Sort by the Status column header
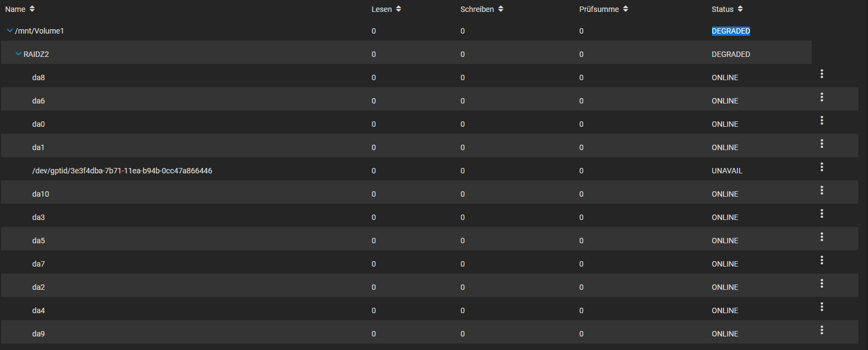The height and width of the screenshot is (350, 868). [x=727, y=9]
